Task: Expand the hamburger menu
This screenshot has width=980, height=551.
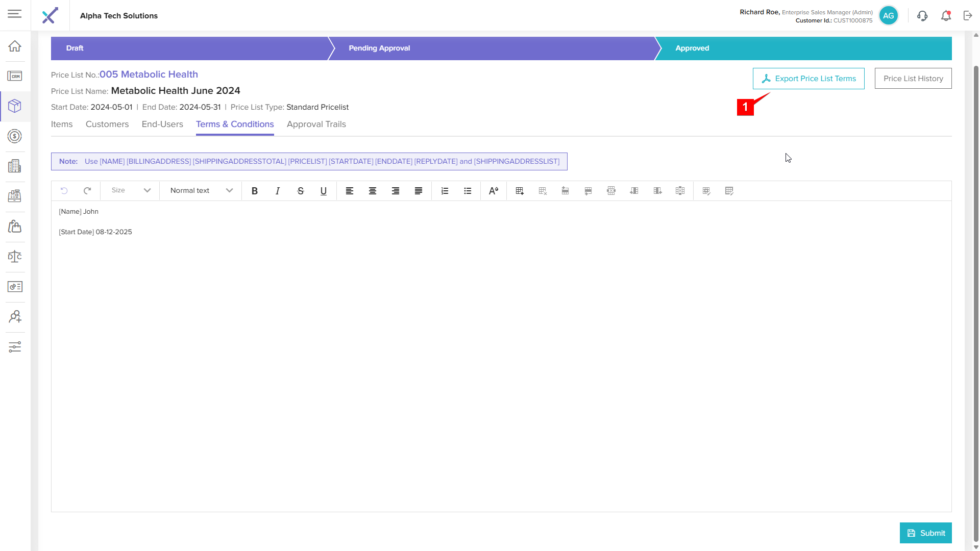Action: pyautogui.click(x=15, y=14)
